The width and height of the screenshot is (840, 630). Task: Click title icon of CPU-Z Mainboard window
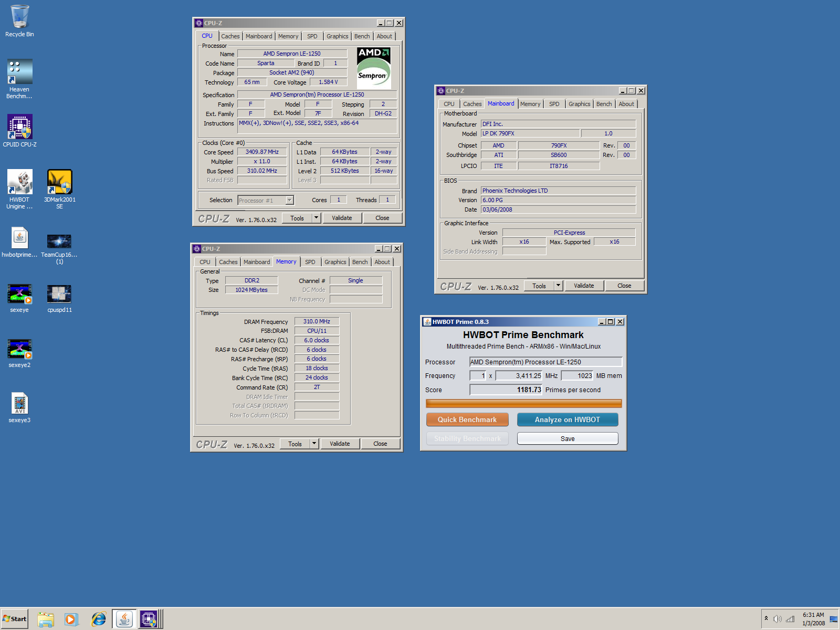[x=441, y=91]
